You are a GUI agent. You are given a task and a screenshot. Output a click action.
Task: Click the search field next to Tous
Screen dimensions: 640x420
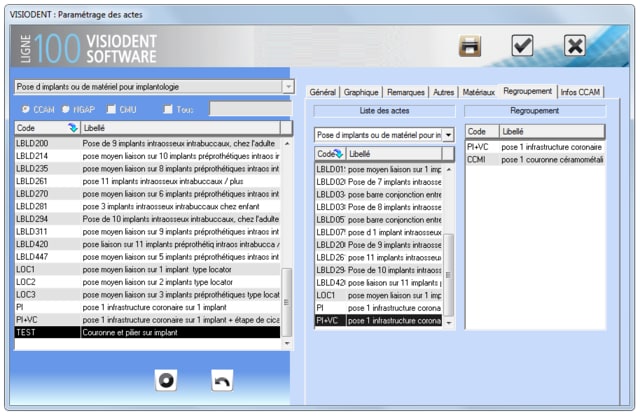pos(250,109)
